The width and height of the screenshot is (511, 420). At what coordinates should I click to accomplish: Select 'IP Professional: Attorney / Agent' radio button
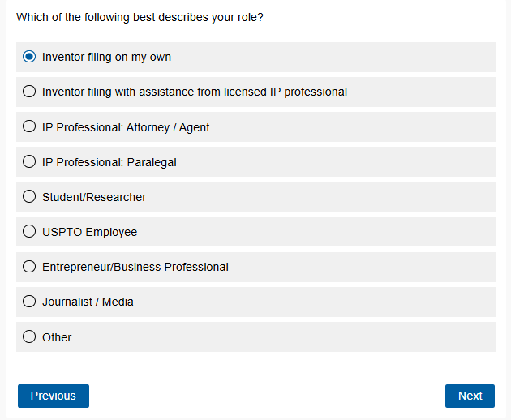pyautogui.click(x=29, y=126)
